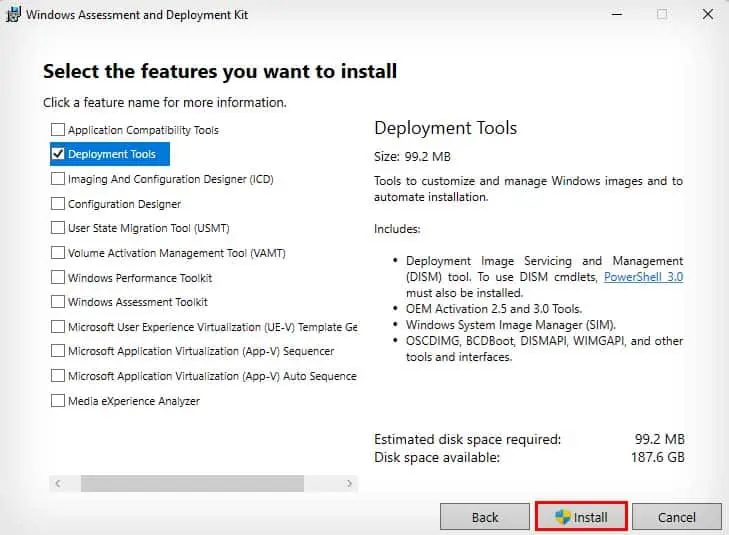The image size is (729, 535).
Task: Enable Imaging And Configuration Designer (ICD)
Action: pyautogui.click(x=58, y=179)
